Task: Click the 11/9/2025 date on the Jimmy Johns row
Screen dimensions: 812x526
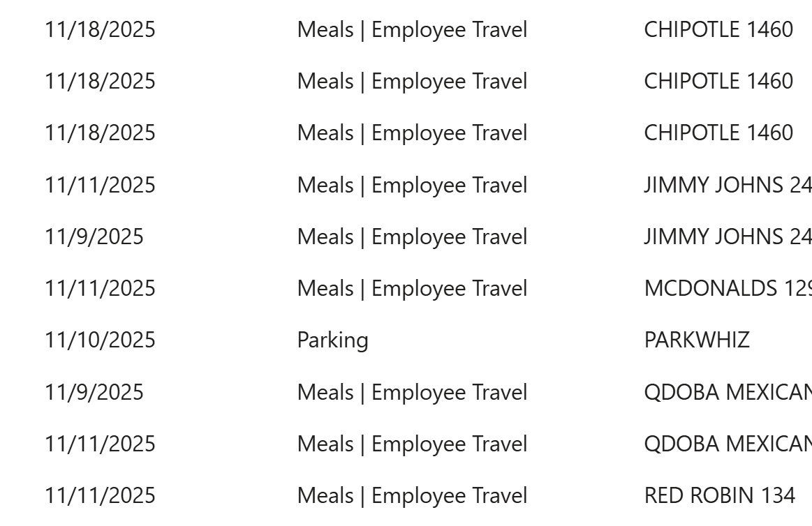Action: [94, 237]
